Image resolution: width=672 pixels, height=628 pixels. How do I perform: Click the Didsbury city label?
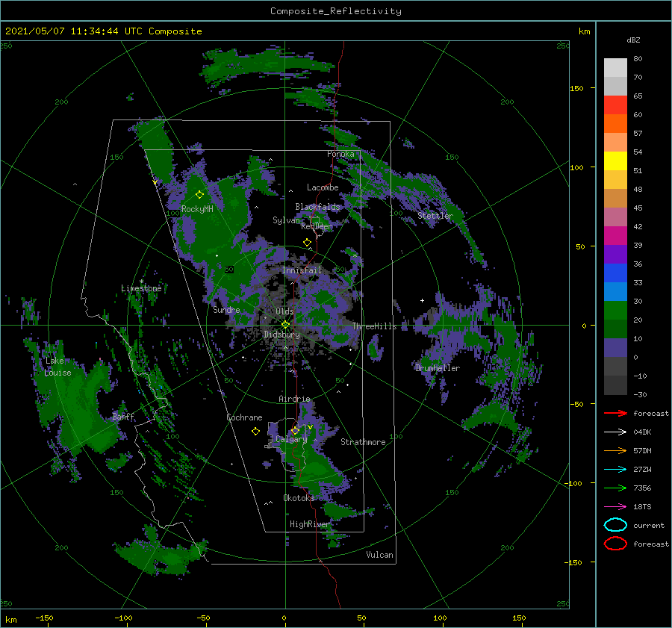pos(281,335)
